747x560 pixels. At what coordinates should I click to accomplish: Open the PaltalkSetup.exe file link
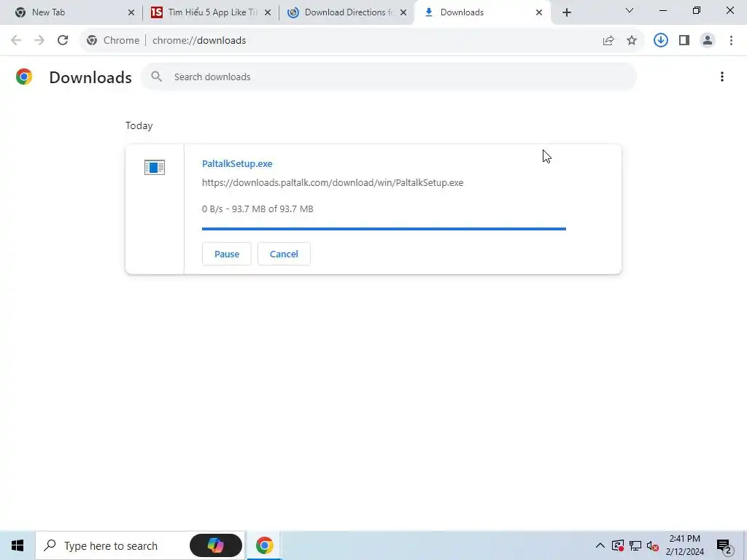click(237, 163)
